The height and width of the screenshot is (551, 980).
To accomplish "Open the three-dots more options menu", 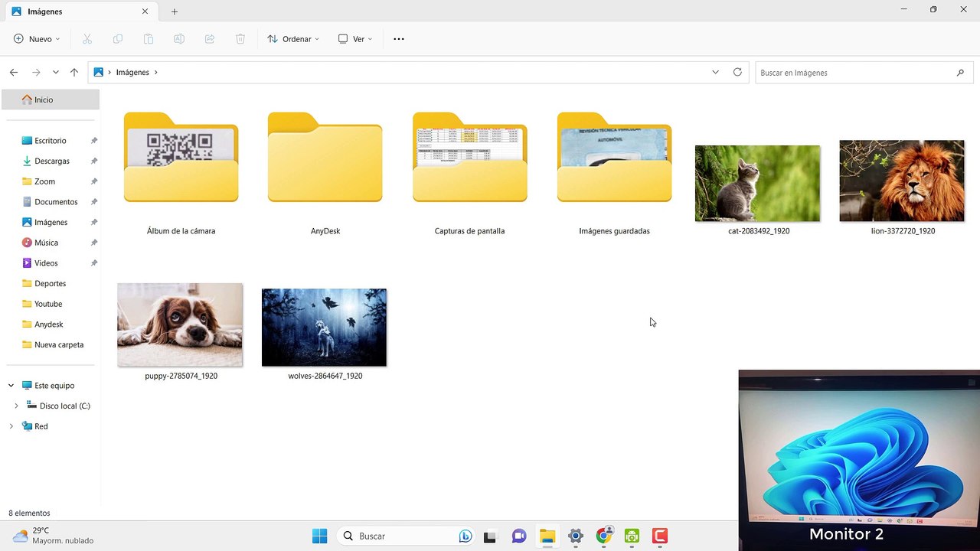I will 399,39.
